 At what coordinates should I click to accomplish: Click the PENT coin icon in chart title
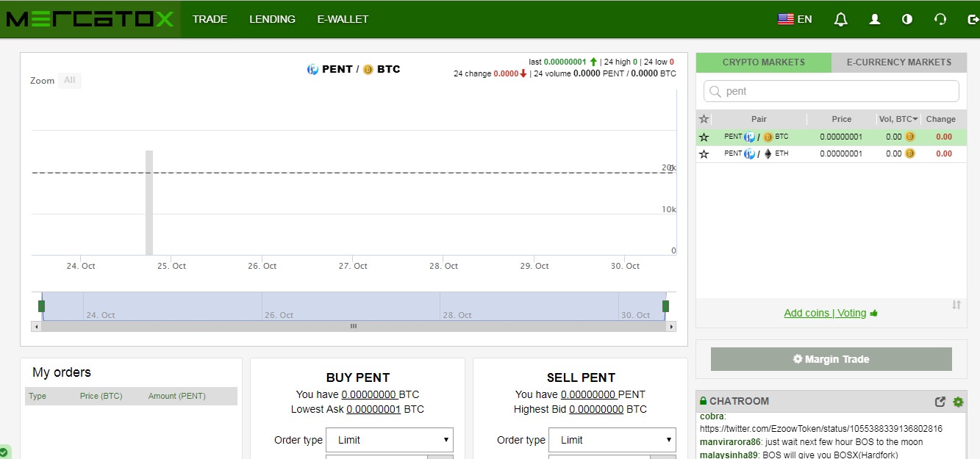[312, 69]
